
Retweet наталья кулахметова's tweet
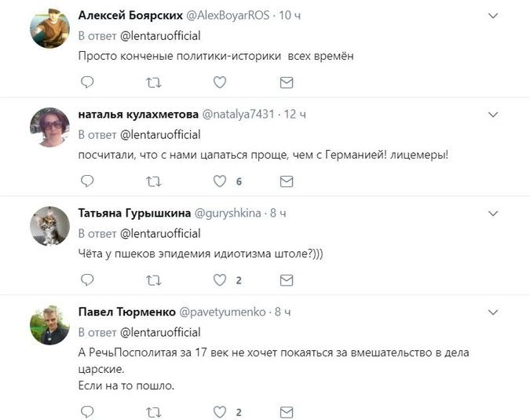pyautogui.click(x=154, y=181)
